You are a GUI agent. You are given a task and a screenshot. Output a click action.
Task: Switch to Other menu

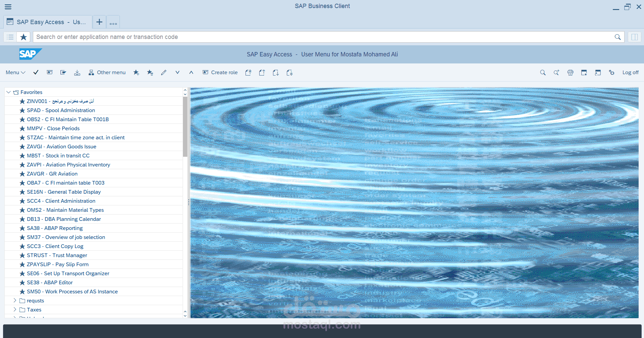107,73
